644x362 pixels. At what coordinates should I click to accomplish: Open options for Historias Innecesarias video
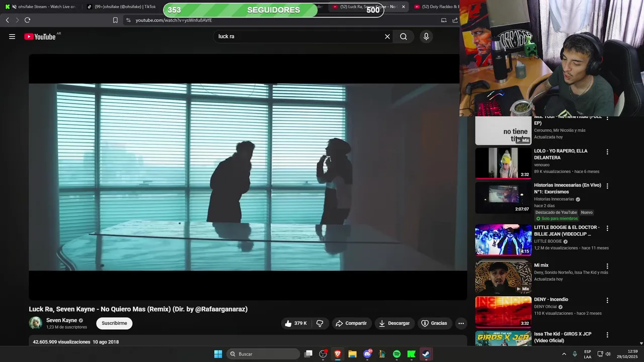[607, 186]
